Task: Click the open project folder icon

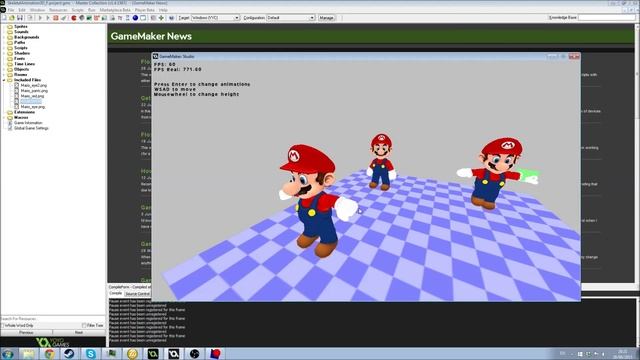Action: pyautogui.click(x=11, y=18)
